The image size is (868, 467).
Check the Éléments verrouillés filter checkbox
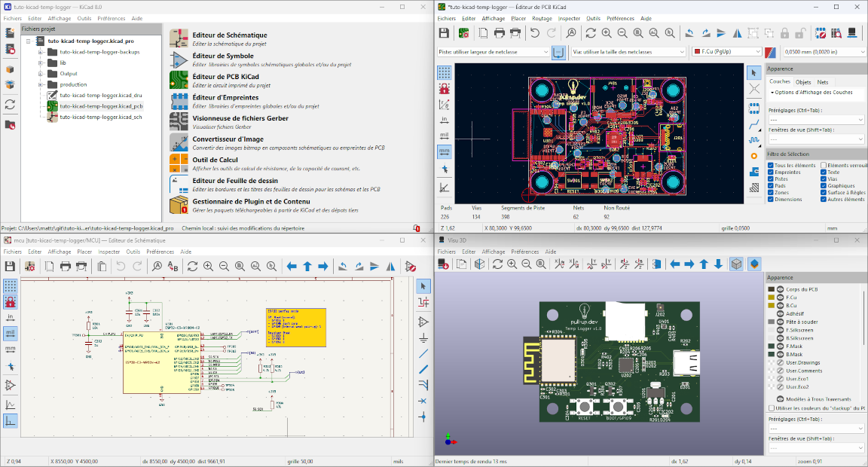click(x=824, y=165)
